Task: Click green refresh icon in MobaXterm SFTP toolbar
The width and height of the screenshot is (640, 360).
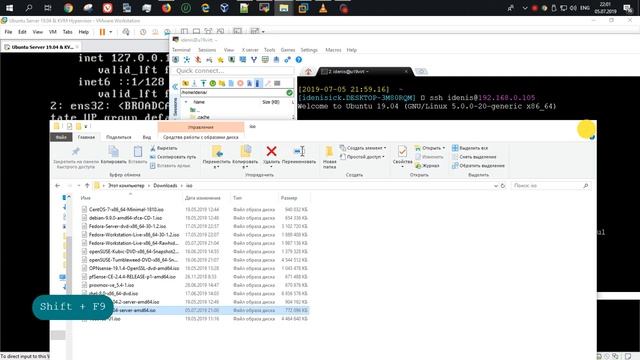Action: pos(213,83)
